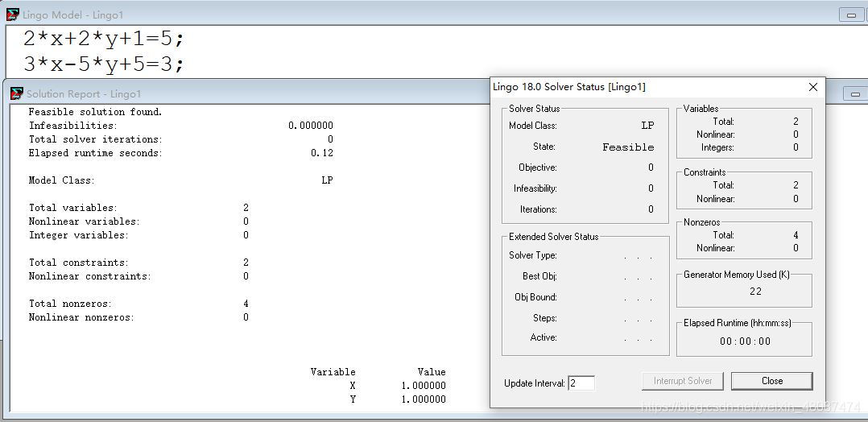Click 'Feasible solution found.' text in report
Viewport: 868px width, 422px height.
(x=95, y=112)
